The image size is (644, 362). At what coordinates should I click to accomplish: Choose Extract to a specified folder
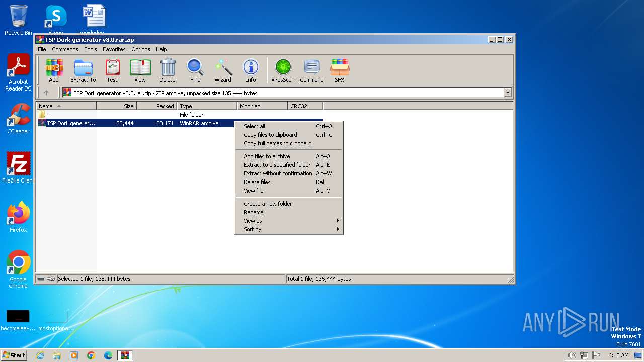pos(289,165)
